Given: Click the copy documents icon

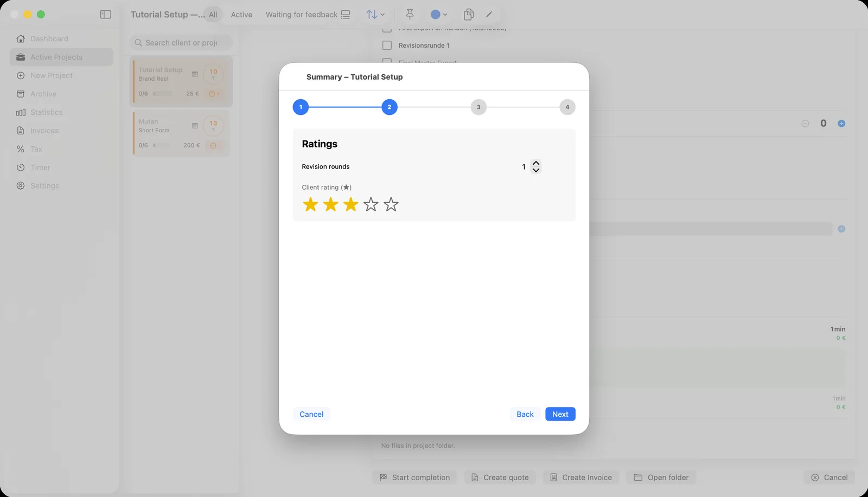Looking at the screenshot, I should pyautogui.click(x=469, y=15).
